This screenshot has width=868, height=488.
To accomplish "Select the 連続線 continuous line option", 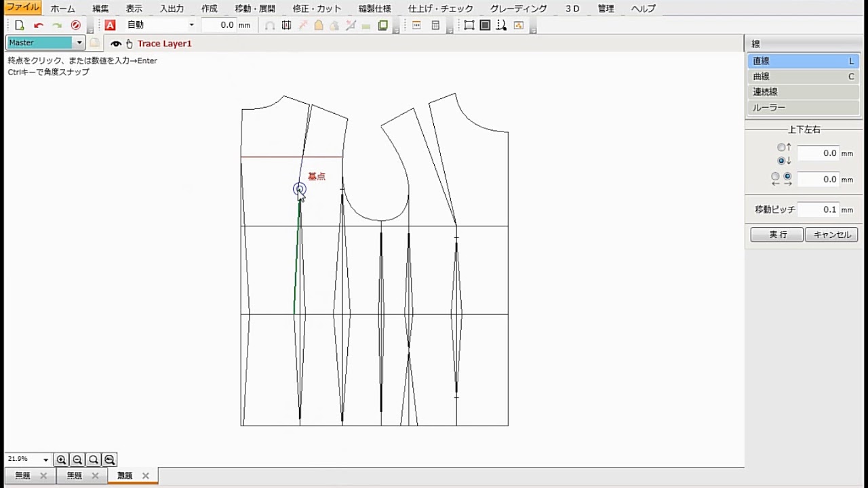I will coord(804,92).
